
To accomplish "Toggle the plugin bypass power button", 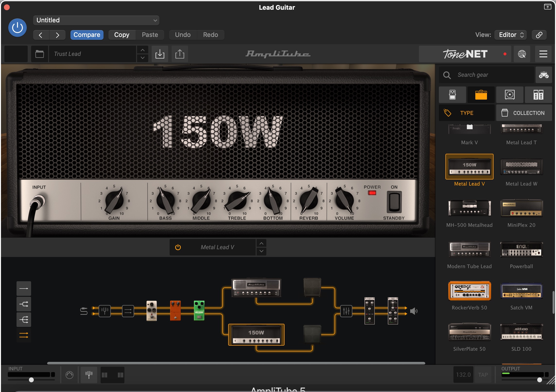I will pos(17,28).
